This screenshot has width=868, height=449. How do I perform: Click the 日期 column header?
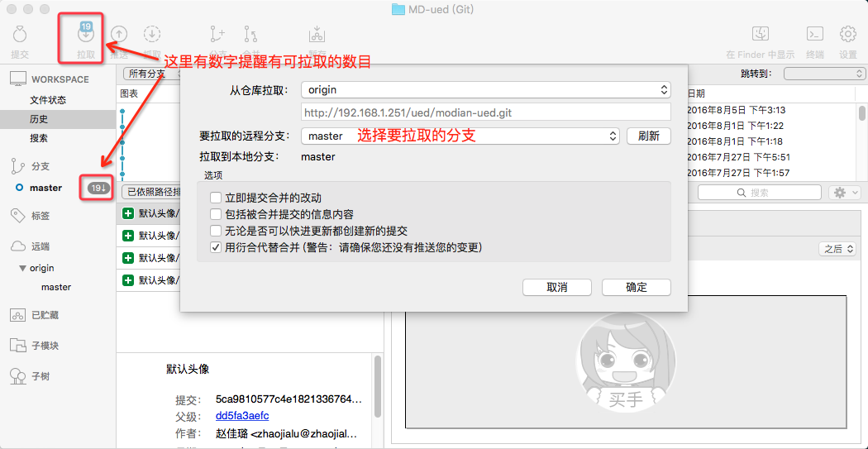click(x=695, y=93)
